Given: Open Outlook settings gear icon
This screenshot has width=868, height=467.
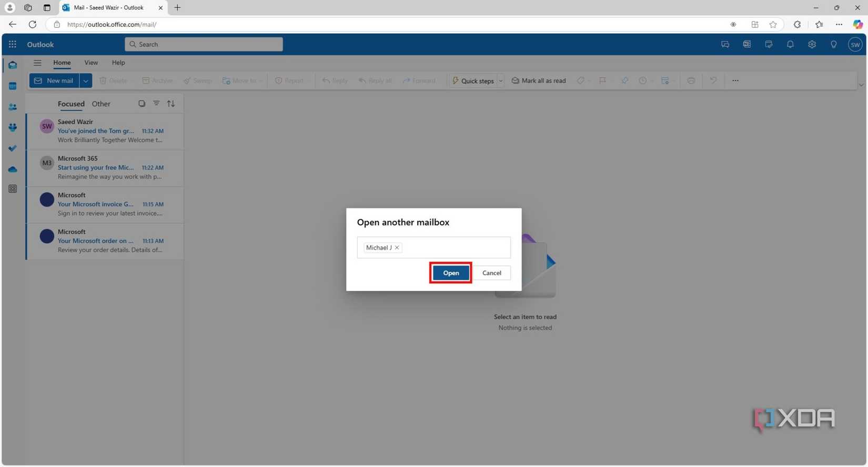Looking at the screenshot, I should click(812, 45).
